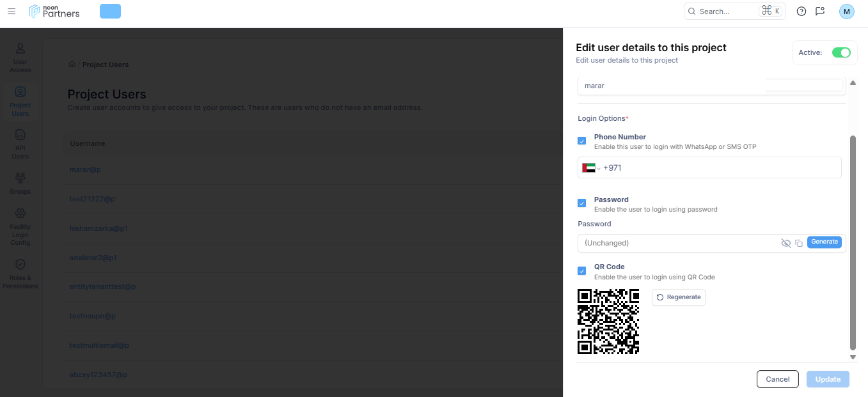Click the panel scrollbar down arrow
Screen dimensions: 868x397
pyautogui.click(x=852, y=357)
